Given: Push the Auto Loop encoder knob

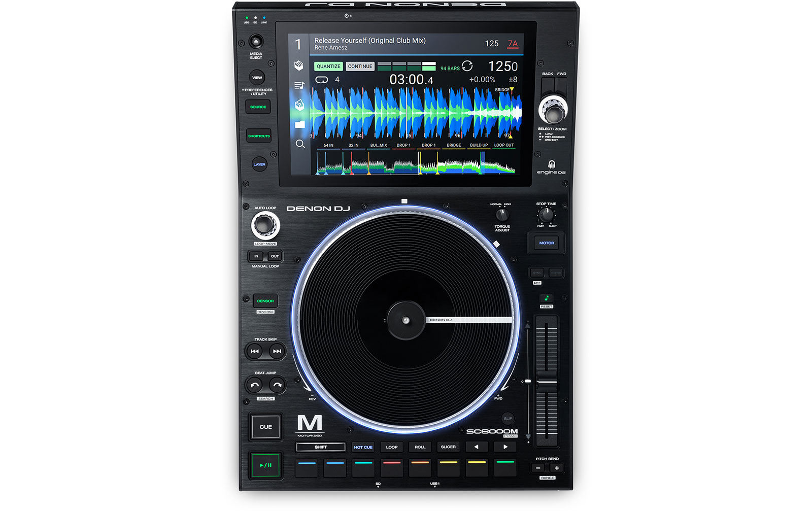Looking at the screenshot, I should pyautogui.click(x=265, y=225).
